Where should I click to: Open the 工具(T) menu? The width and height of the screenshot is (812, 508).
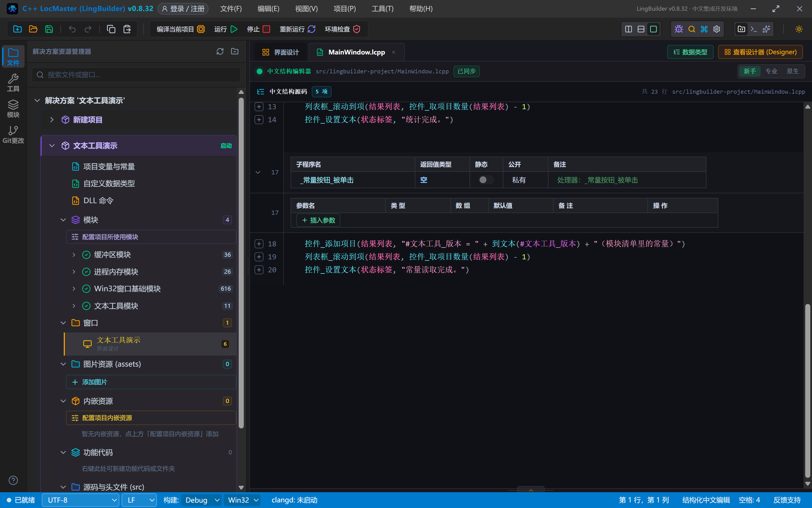[383, 9]
